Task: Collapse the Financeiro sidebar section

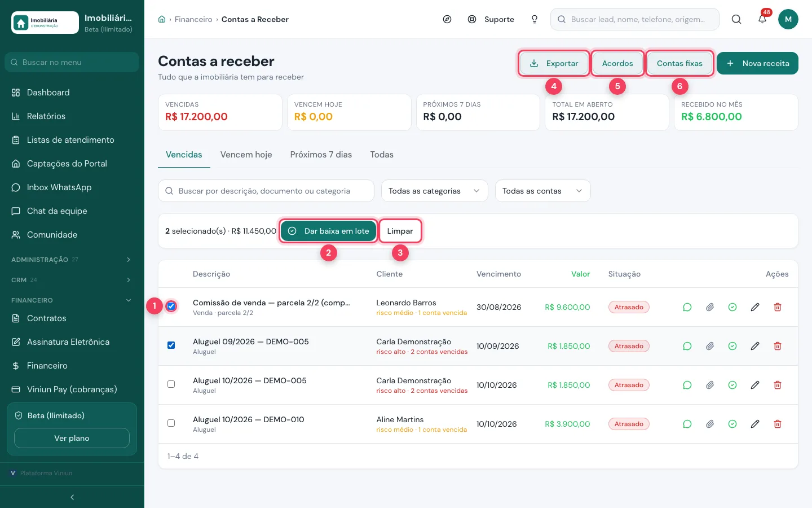Action: [x=72, y=300]
